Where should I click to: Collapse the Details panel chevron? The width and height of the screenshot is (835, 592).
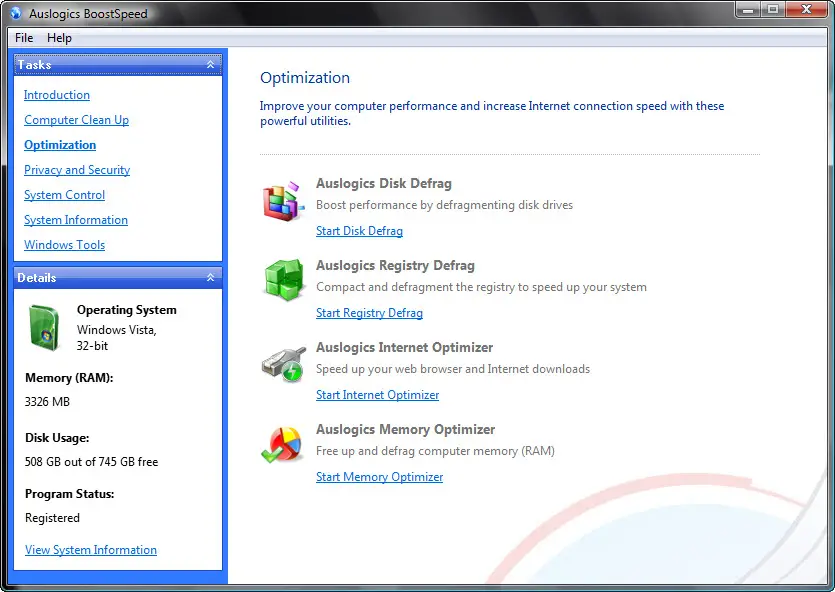[210, 277]
